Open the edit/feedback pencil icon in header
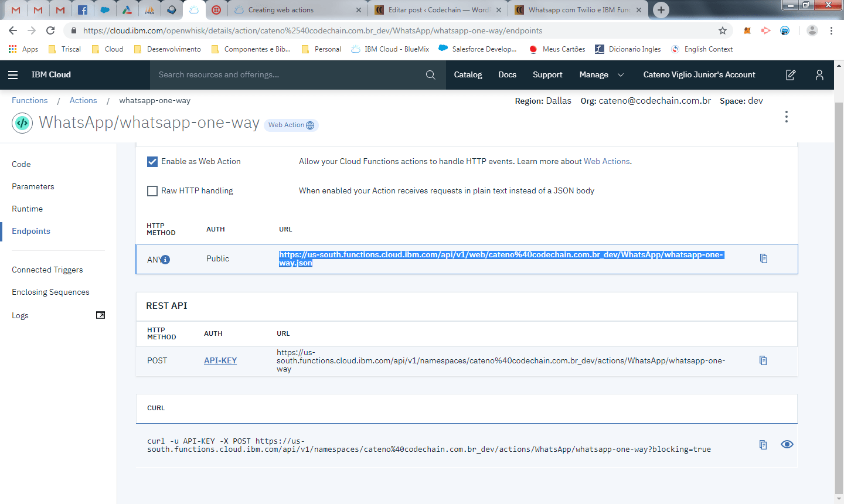The height and width of the screenshot is (504, 844). coord(791,75)
